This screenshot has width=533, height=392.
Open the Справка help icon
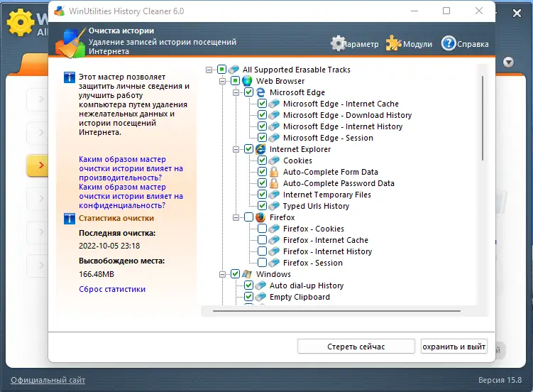pyautogui.click(x=449, y=43)
